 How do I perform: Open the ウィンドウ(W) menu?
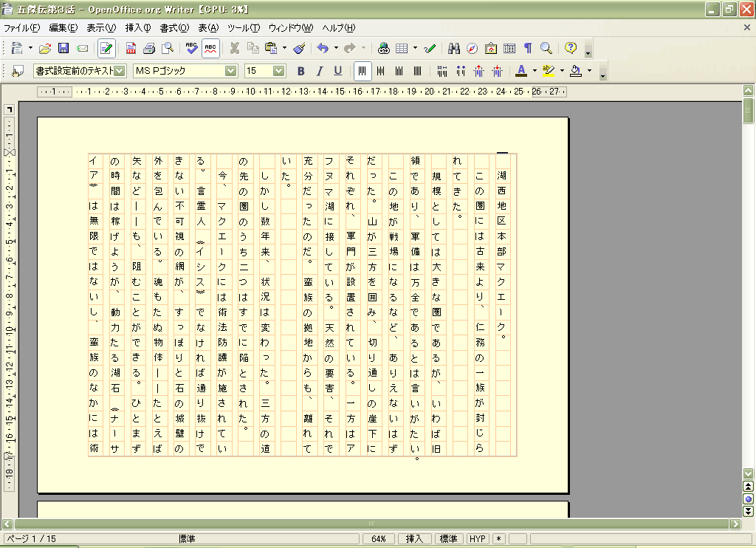(x=291, y=28)
